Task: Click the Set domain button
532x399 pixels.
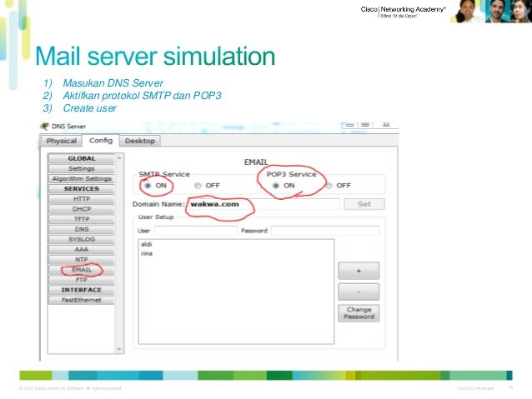Action: pos(364,204)
